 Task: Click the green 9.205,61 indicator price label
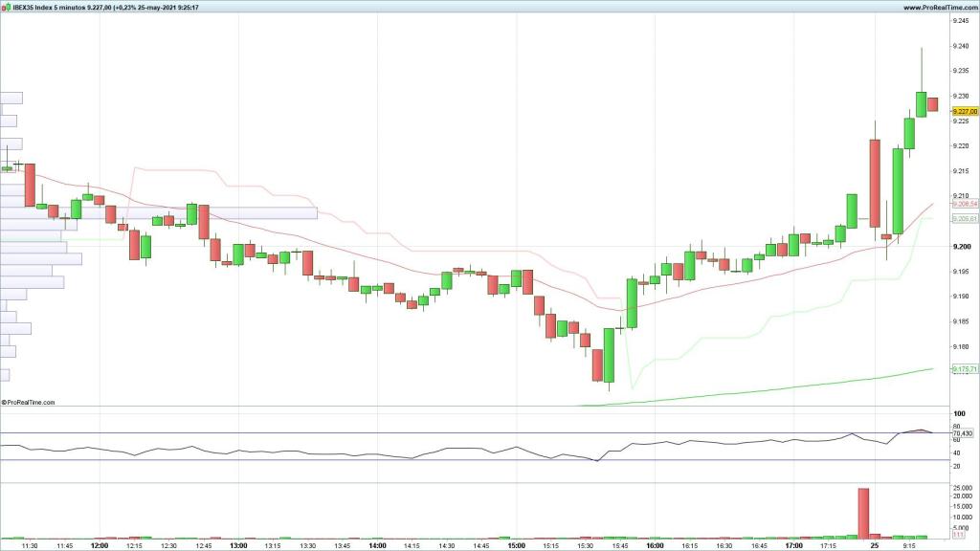(964, 219)
